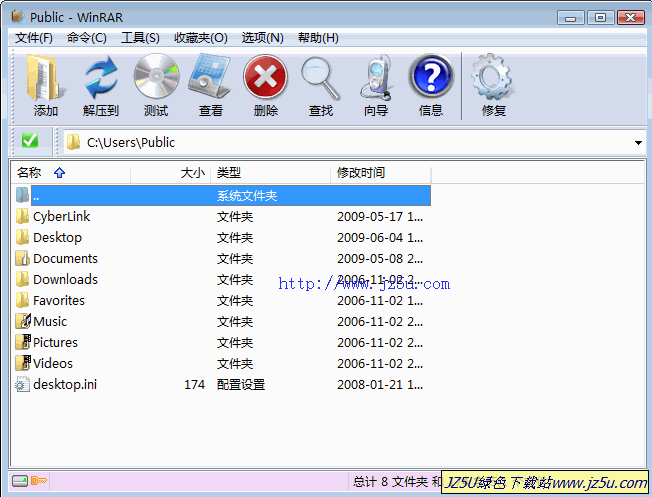
Task: Click the Favorites folder icon
Action: [x=22, y=300]
